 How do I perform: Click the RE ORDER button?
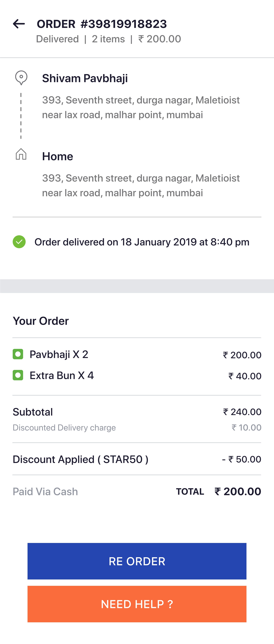137,561
